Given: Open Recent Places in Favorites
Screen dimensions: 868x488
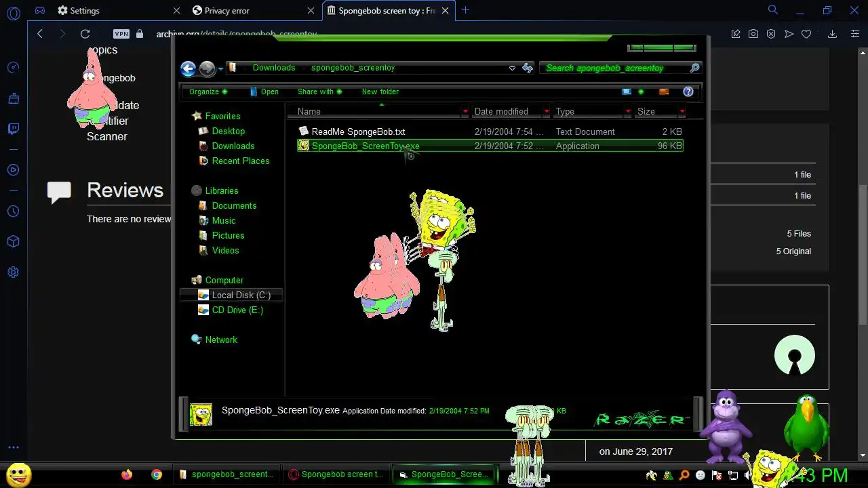Looking at the screenshot, I should 240,161.
